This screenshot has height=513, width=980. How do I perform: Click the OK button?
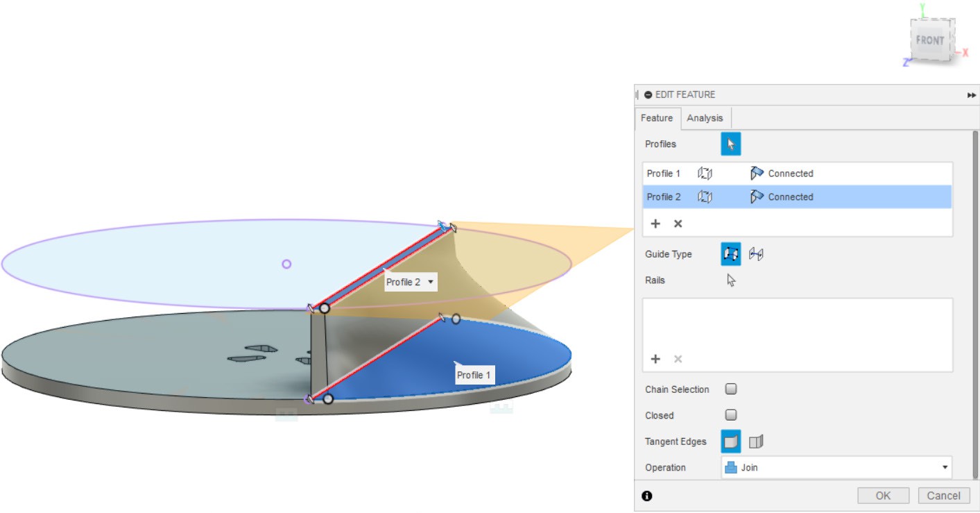click(x=883, y=496)
